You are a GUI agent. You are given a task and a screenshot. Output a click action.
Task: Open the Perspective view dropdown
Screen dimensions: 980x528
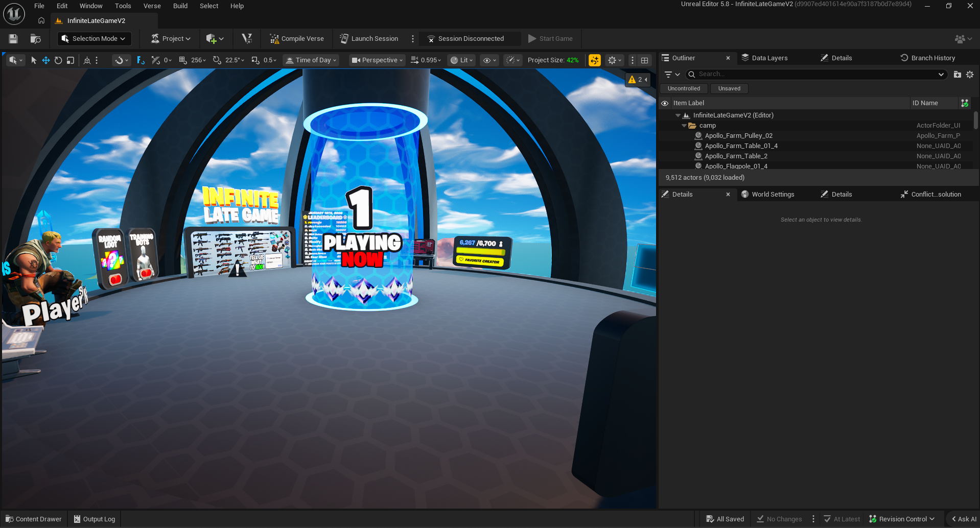(377, 60)
